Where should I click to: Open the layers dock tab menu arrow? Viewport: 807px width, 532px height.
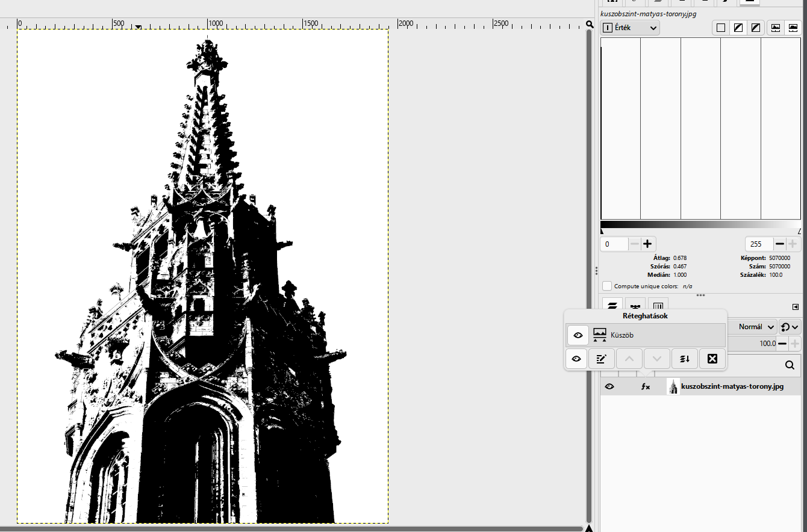pyautogui.click(x=796, y=306)
